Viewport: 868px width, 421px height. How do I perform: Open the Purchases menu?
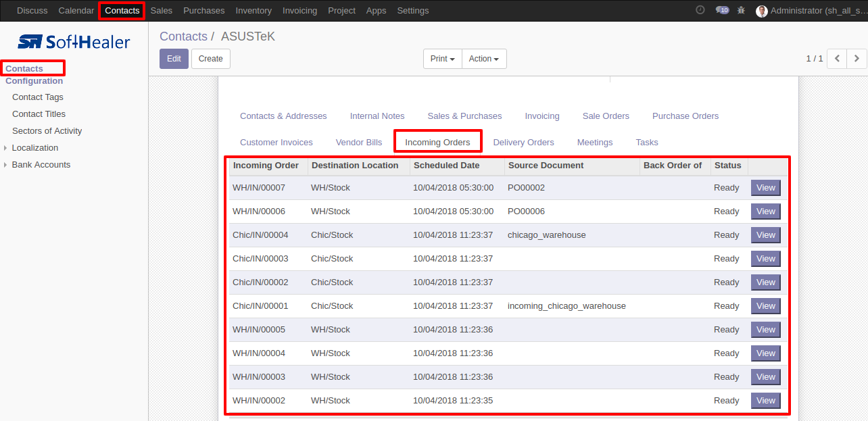pyautogui.click(x=204, y=11)
